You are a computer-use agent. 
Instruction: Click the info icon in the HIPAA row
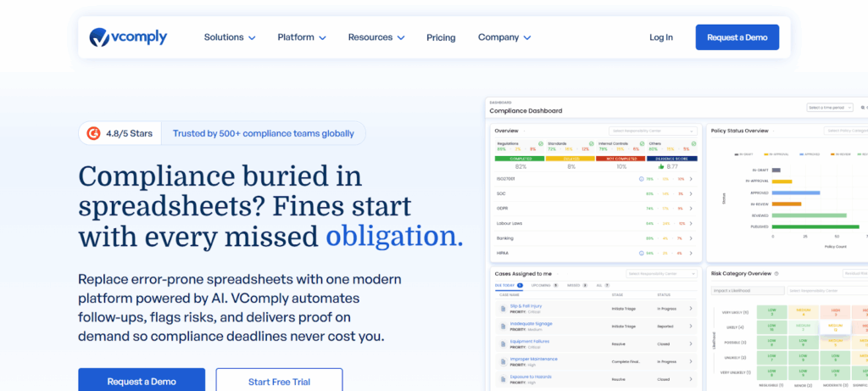(x=641, y=253)
